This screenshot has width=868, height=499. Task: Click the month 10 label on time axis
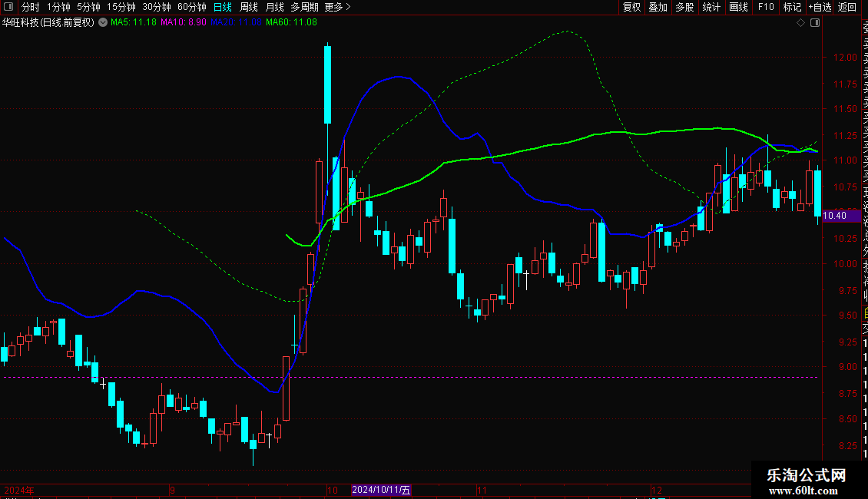(x=332, y=490)
